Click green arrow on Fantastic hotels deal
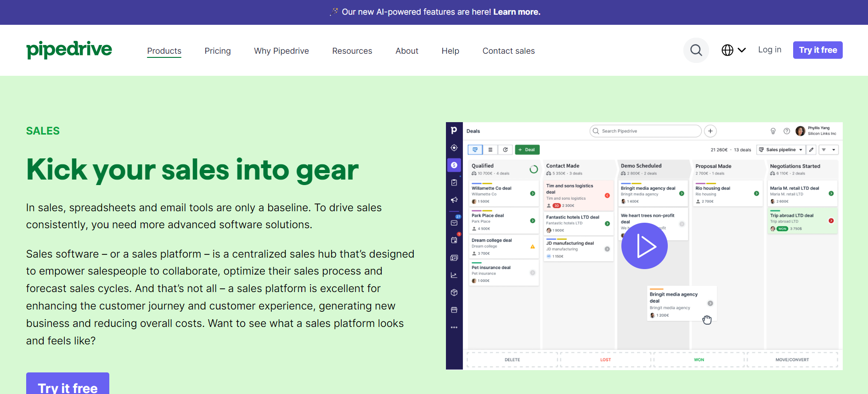This screenshot has height=394, width=868. 607,224
